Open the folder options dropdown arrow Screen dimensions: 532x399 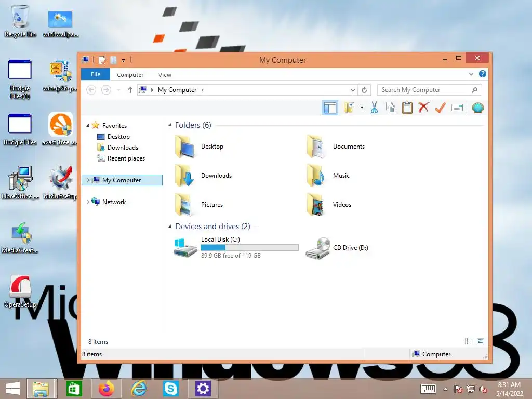[x=362, y=108]
